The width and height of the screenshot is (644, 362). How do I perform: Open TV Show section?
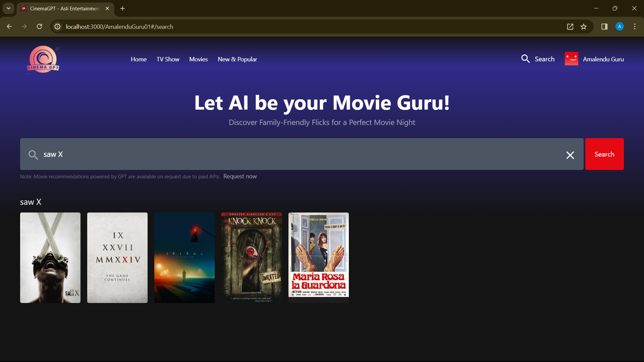[168, 59]
